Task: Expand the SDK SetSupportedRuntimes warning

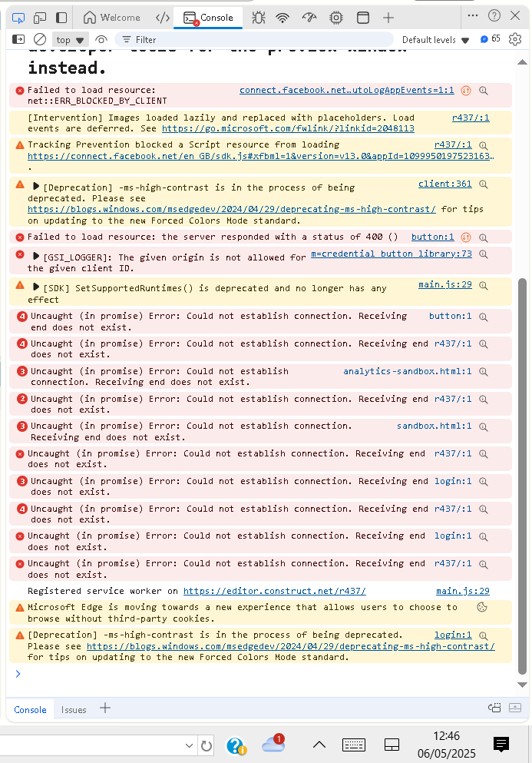Action: coord(36,287)
